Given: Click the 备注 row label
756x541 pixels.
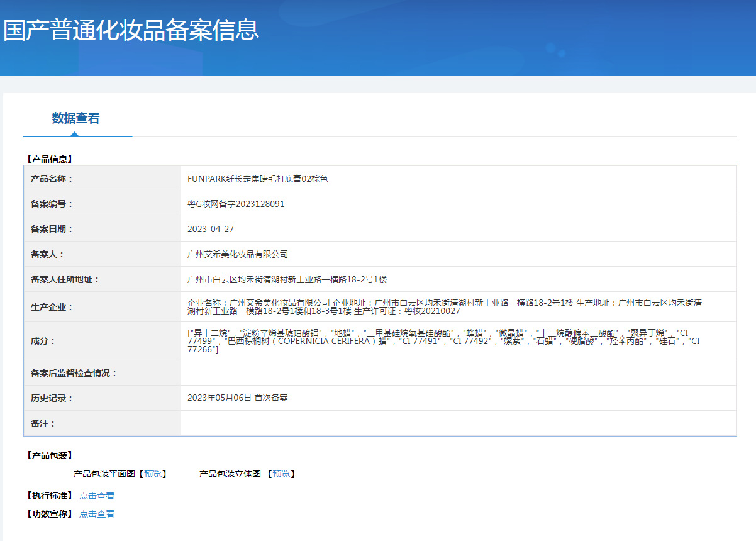Looking at the screenshot, I should coord(43,423).
